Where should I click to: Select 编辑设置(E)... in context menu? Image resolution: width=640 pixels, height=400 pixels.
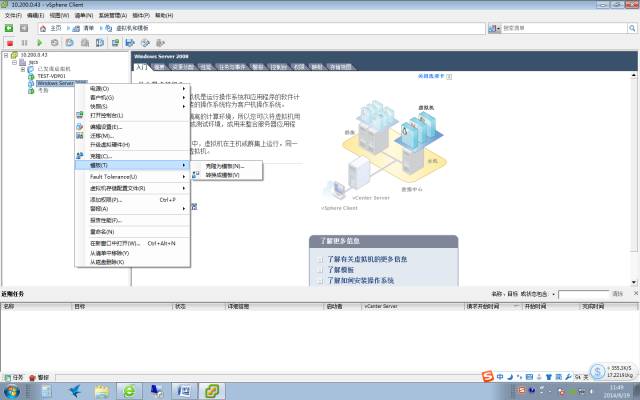click(133, 127)
